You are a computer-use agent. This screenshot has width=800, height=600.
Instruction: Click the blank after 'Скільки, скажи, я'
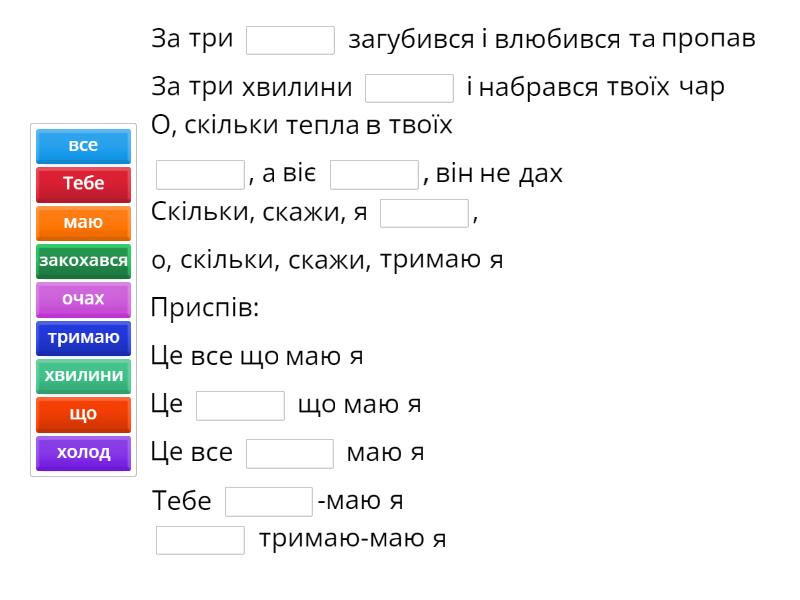click(424, 214)
